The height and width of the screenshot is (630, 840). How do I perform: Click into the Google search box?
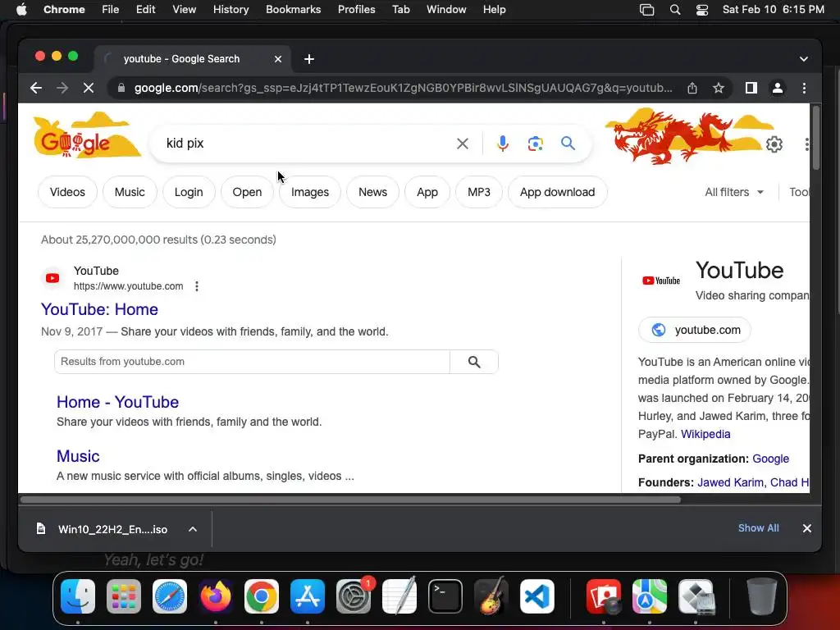click(x=305, y=144)
